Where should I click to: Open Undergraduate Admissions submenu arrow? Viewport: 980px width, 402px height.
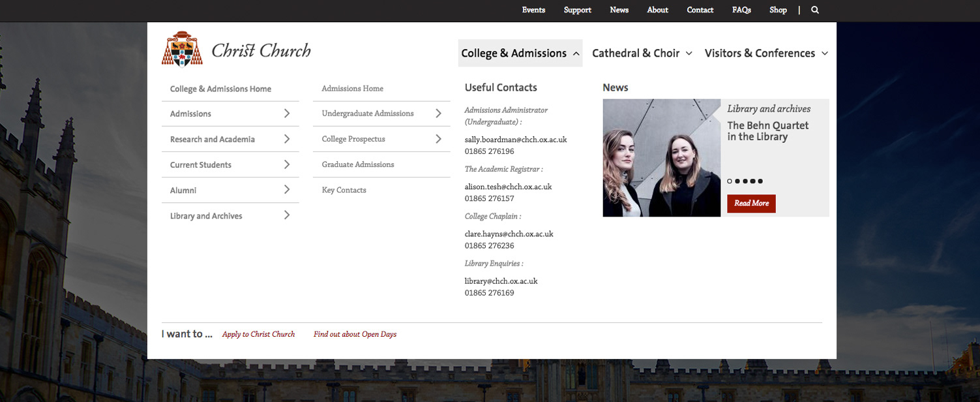click(438, 114)
